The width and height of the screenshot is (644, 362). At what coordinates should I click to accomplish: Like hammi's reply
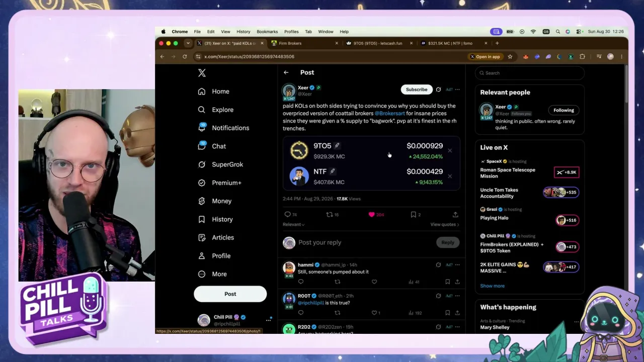[374, 282]
